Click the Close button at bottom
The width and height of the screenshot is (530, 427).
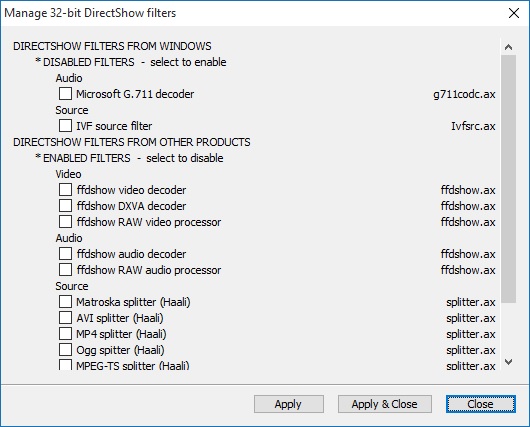click(481, 404)
